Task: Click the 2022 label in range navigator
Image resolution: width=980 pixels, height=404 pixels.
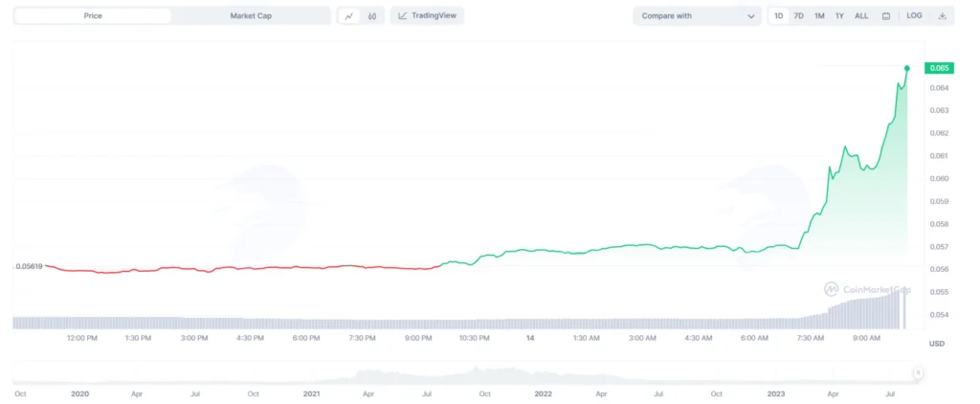Action: (x=544, y=394)
